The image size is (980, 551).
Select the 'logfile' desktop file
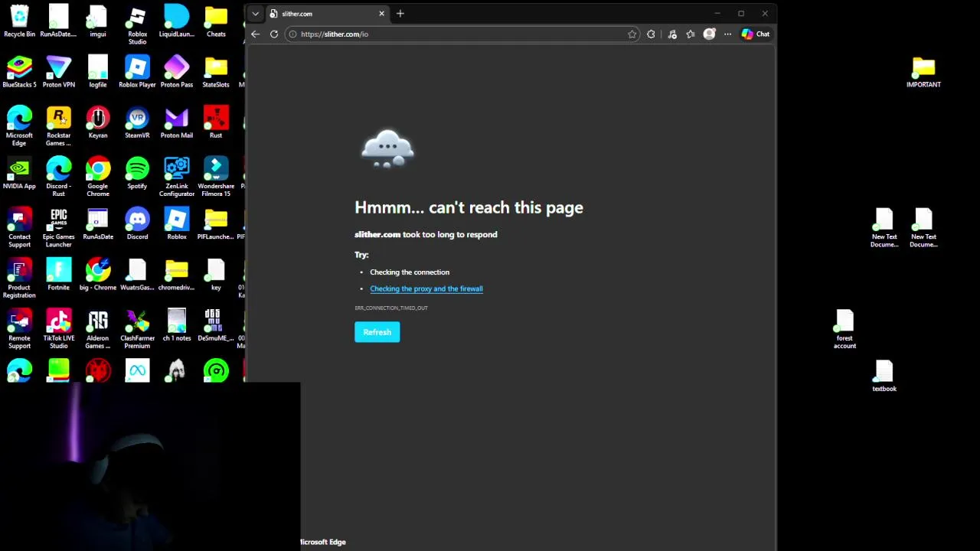(x=98, y=72)
